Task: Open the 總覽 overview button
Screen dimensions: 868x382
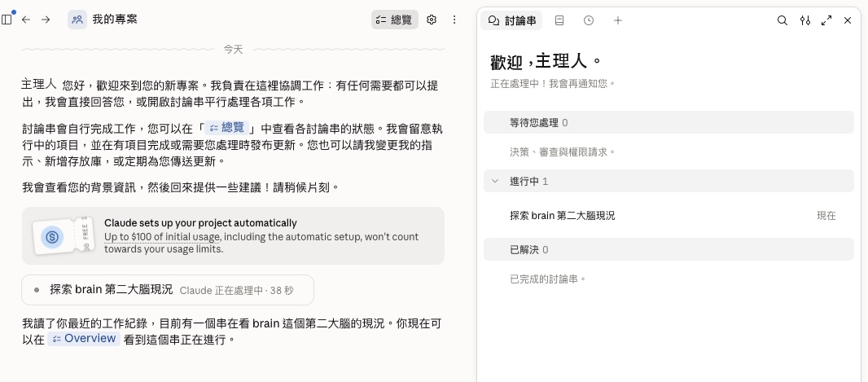Action: (x=395, y=20)
